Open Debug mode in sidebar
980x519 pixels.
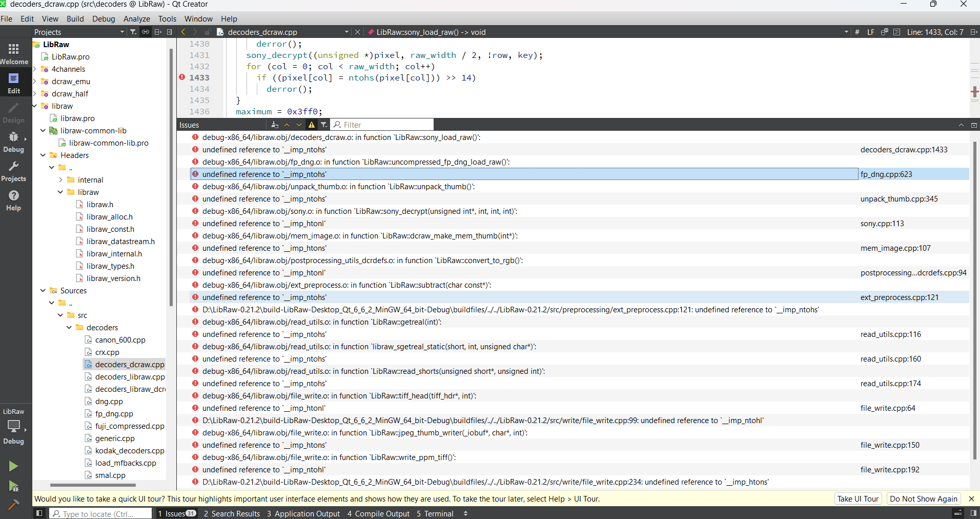(x=14, y=142)
